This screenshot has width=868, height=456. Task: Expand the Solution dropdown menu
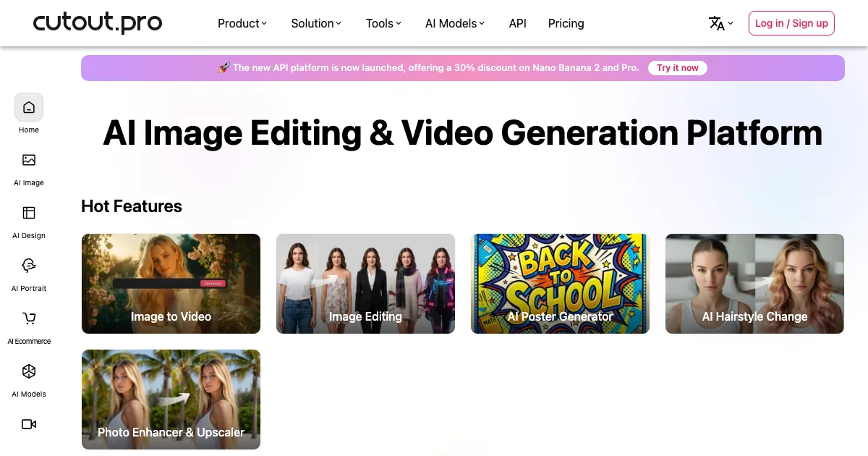tap(316, 23)
